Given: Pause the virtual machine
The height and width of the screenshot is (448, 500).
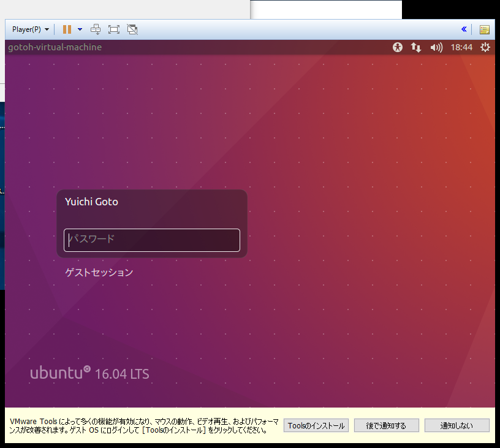Looking at the screenshot, I should [67, 29].
